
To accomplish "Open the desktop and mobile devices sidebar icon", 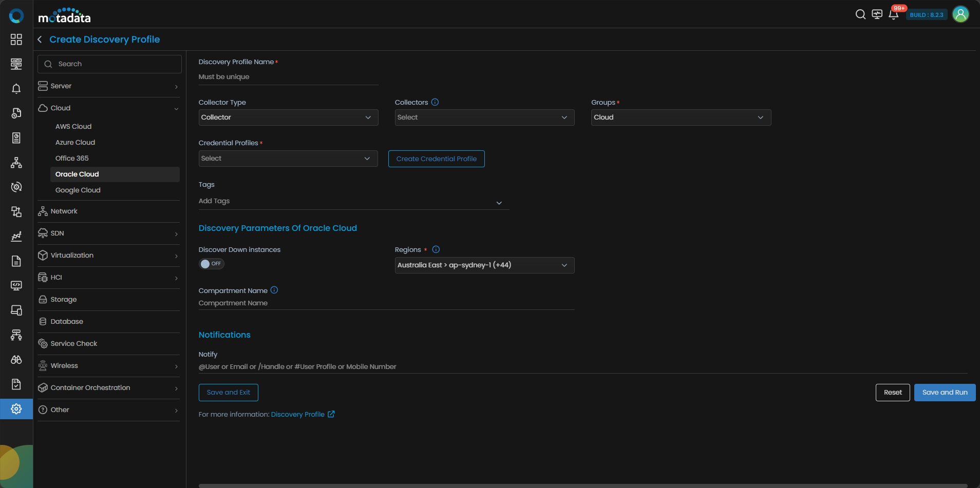I will (x=16, y=310).
